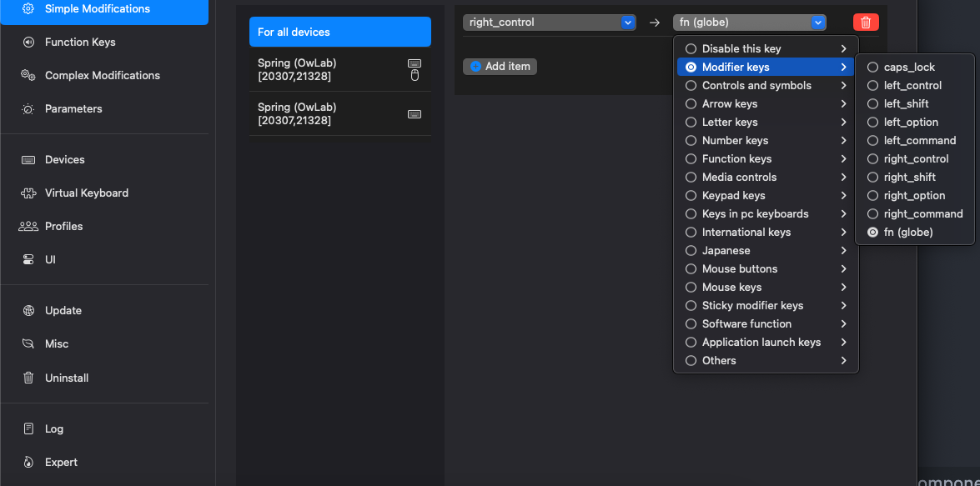The image size is (980, 486).
Task: Choose right_command radio option
Action: pos(872,214)
